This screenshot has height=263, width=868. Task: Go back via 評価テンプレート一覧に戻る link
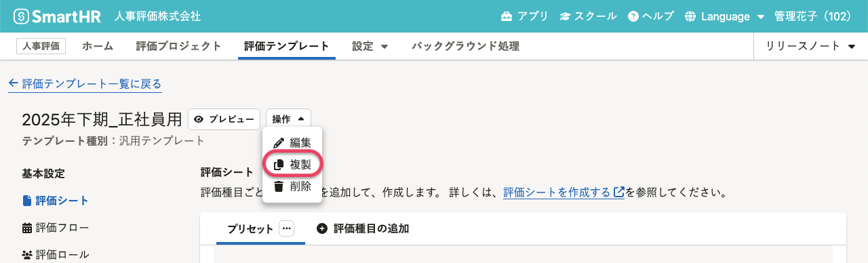[85, 84]
